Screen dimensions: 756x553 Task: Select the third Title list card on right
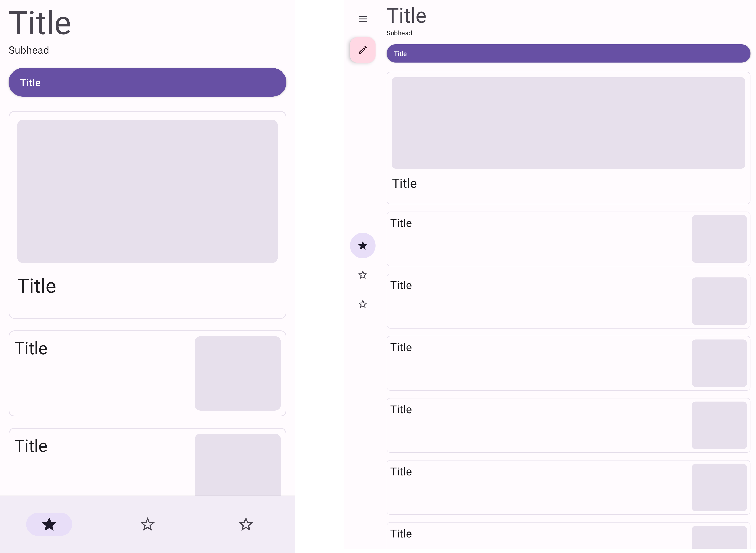click(x=536, y=363)
